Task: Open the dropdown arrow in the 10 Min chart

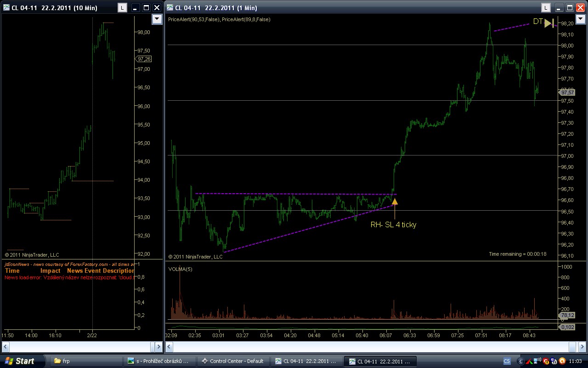Action: [x=157, y=19]
